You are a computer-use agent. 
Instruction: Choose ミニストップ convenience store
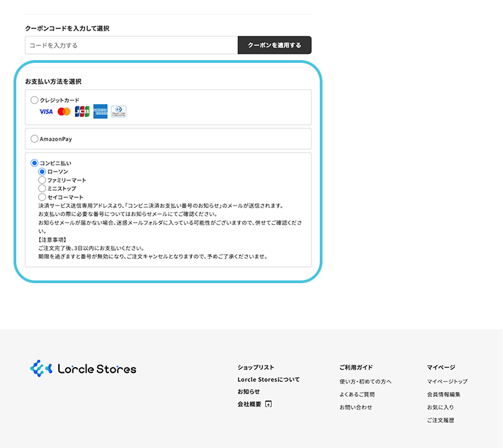(x=42, y=189)
